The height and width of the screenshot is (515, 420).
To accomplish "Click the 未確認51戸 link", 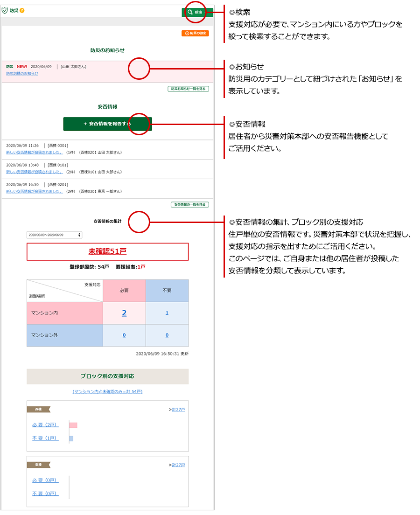I will (x=107, y=251).
